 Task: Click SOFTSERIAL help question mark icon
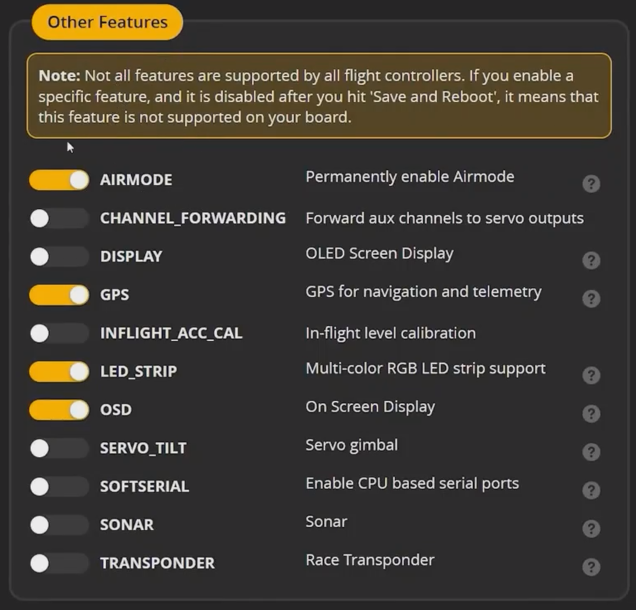pos(591,490)
